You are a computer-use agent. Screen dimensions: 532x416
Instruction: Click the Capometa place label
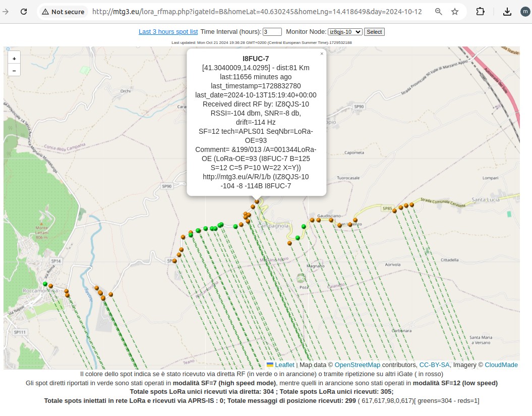coord(354,152)
